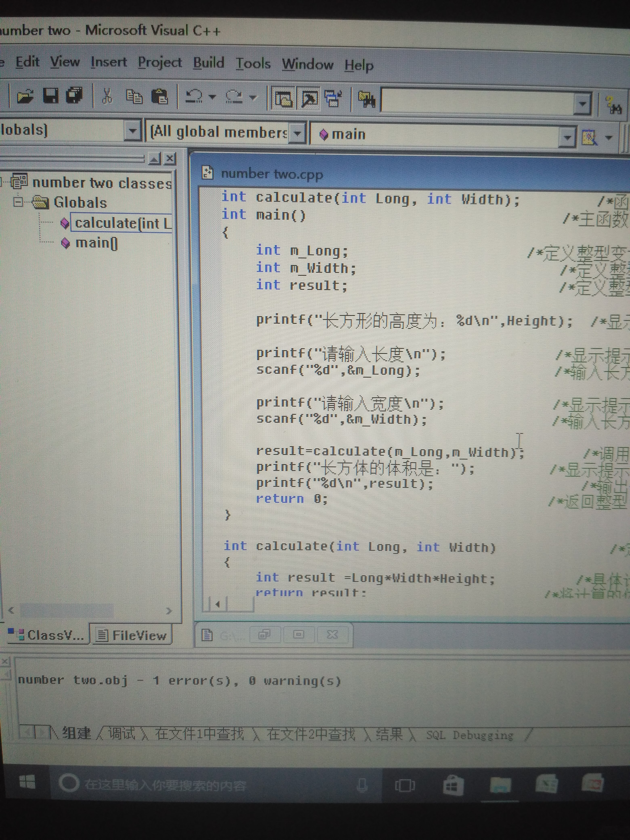The width and height of the screenshot is (630, 840).
Task: Open the Globals class dropdown
Action: (x=132, y=131)
